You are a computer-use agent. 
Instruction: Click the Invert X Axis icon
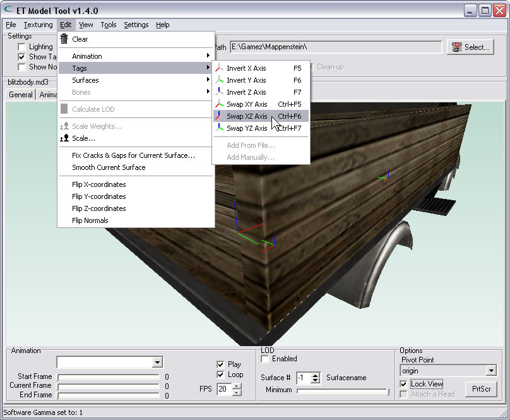click(219, 68)
